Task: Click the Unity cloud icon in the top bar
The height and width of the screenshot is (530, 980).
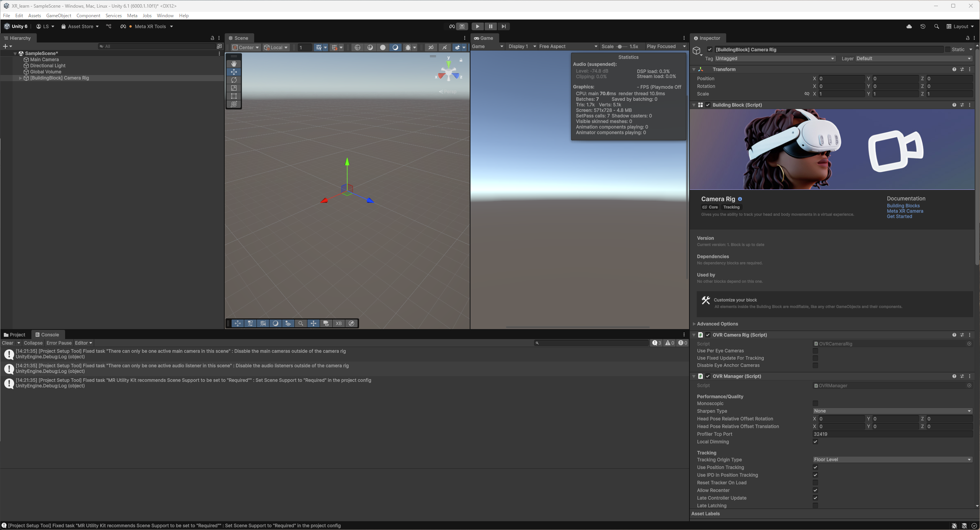Action: coord(909,26)
